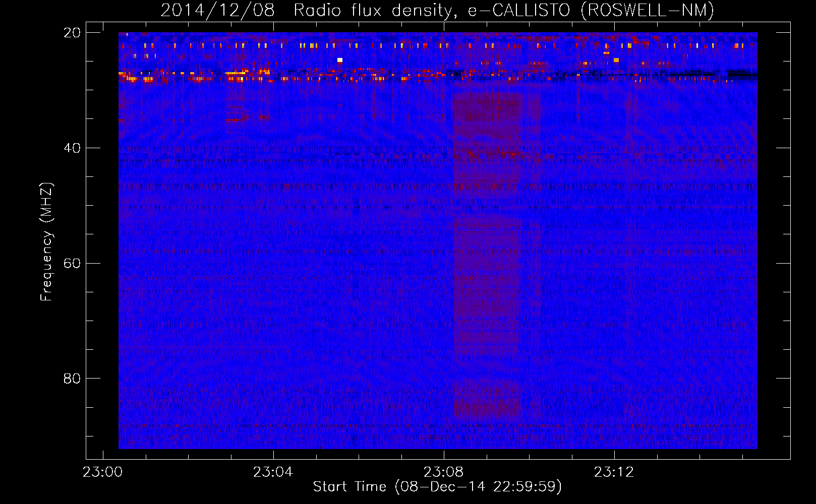This screenshot has height=504, width=816.
Task: Click the time tick label '23:04'
Action: point(273,472)
